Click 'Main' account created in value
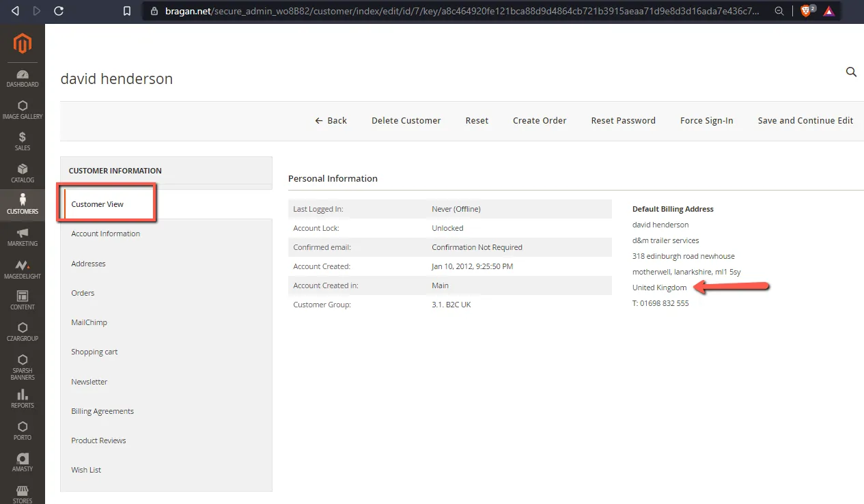Viewport: 864px width, 504px height. (440, 285)
